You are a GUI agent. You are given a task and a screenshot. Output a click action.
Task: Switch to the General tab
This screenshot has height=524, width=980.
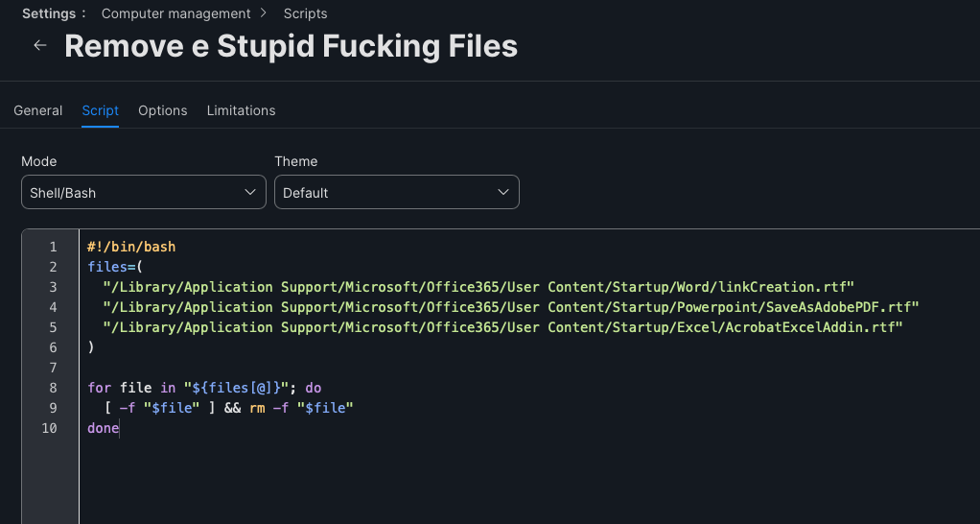click(38, 110)
